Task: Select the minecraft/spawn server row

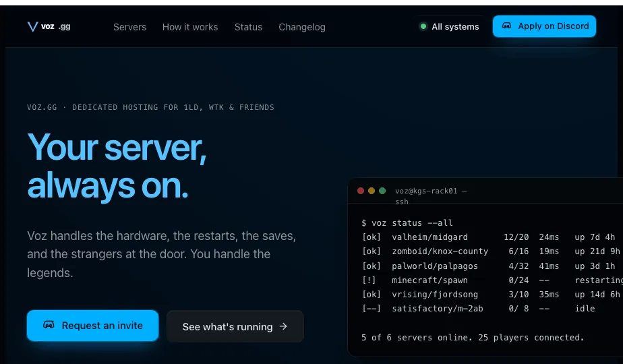Action: click(492, 280)
